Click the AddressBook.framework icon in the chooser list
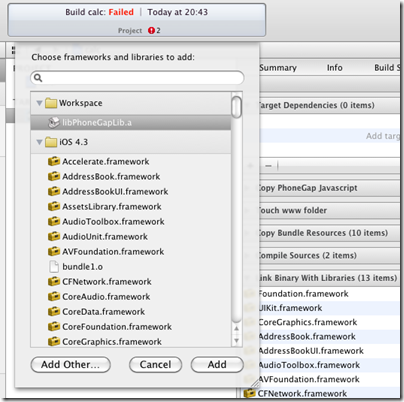 click(x=54, y=176)
